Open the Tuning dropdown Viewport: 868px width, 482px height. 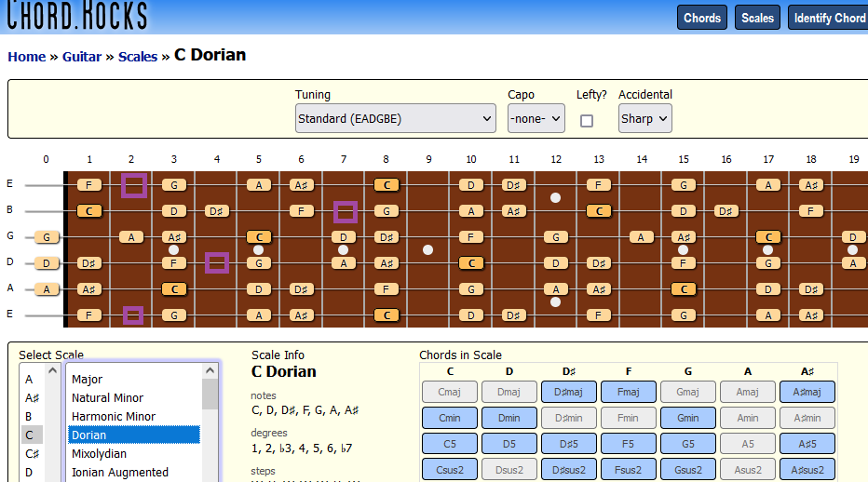[x=395, y=118]
